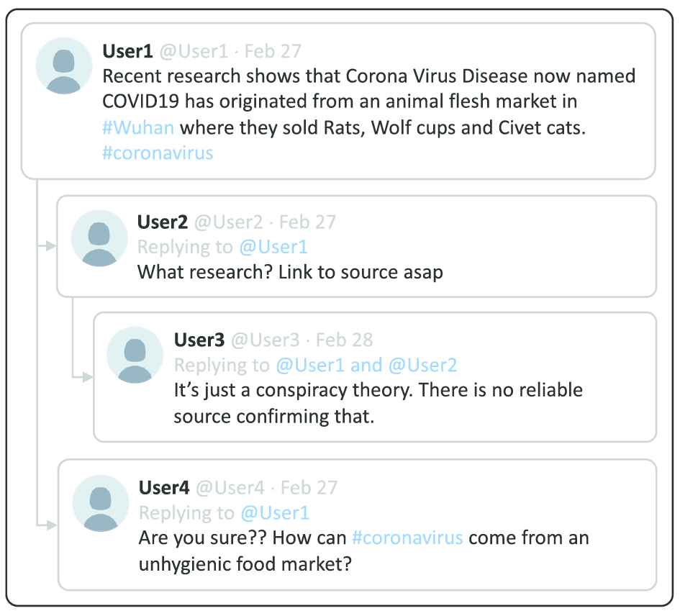Open the #Wuhan hashtag

[138, 129]
